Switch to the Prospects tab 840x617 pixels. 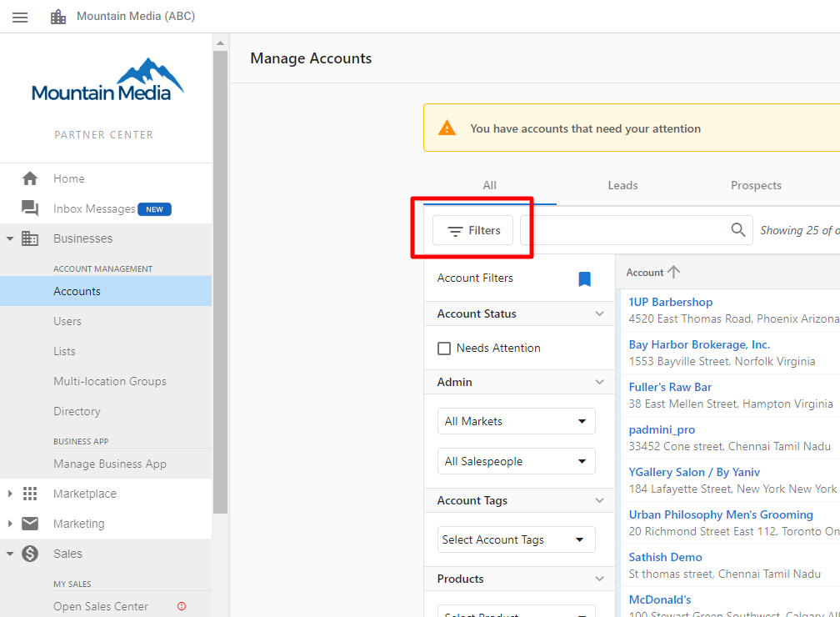point(756,185)
